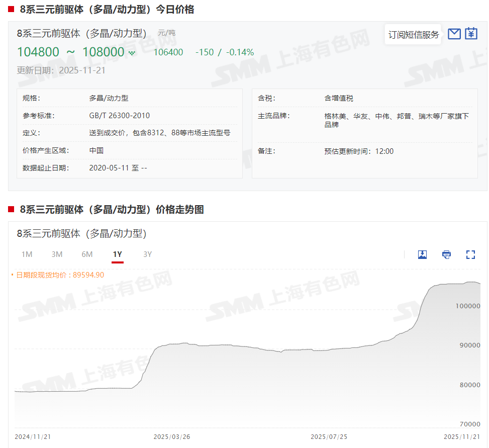Select the 3M time range

click(x=57, y=254)
